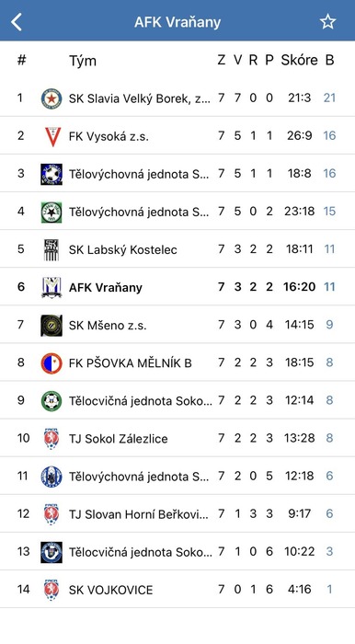Tap SK Mšeno z.s. team name
The width and height of the screenshot is (355, 644).
108,326
